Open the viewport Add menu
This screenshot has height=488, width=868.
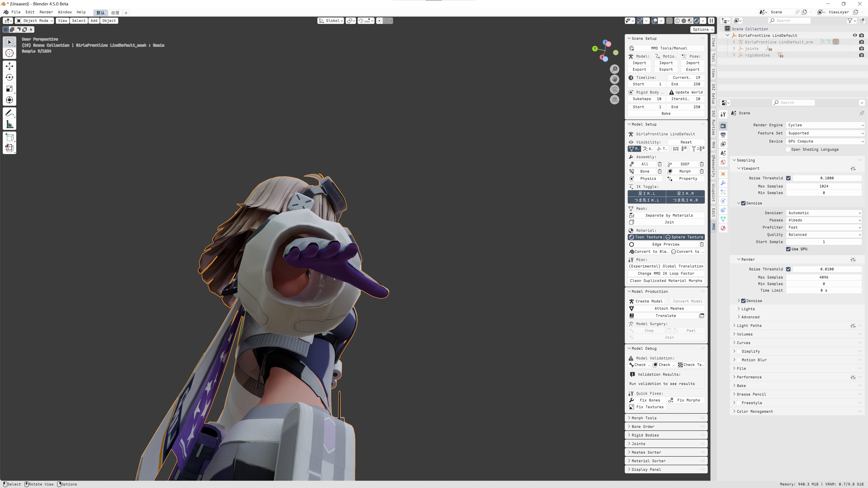click(94, 21)
